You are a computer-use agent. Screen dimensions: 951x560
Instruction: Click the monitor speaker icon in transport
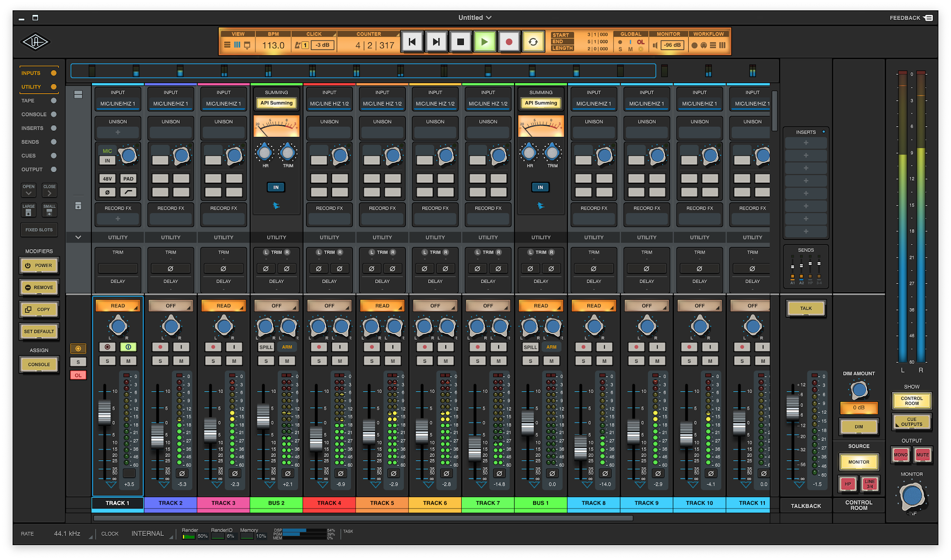pos(655,45)
